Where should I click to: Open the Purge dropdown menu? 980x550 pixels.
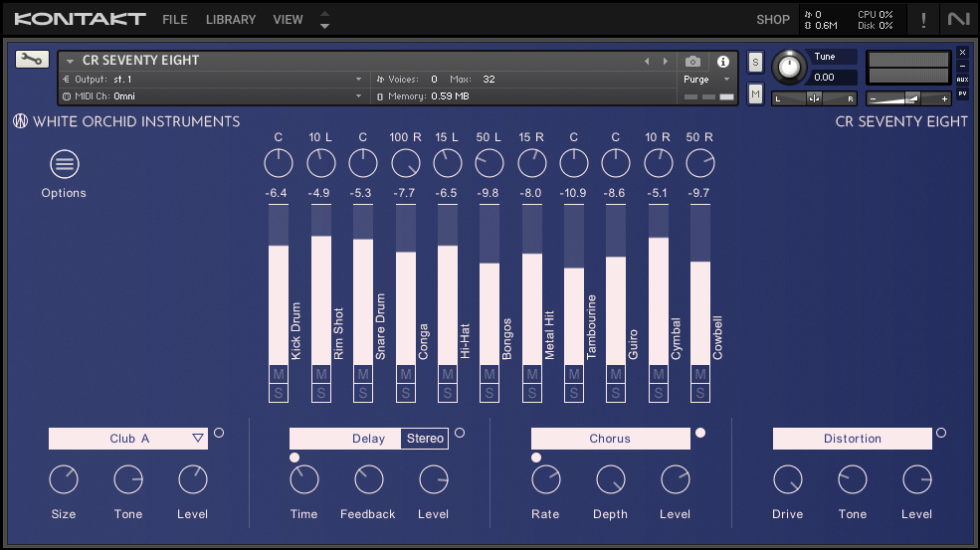706,80
